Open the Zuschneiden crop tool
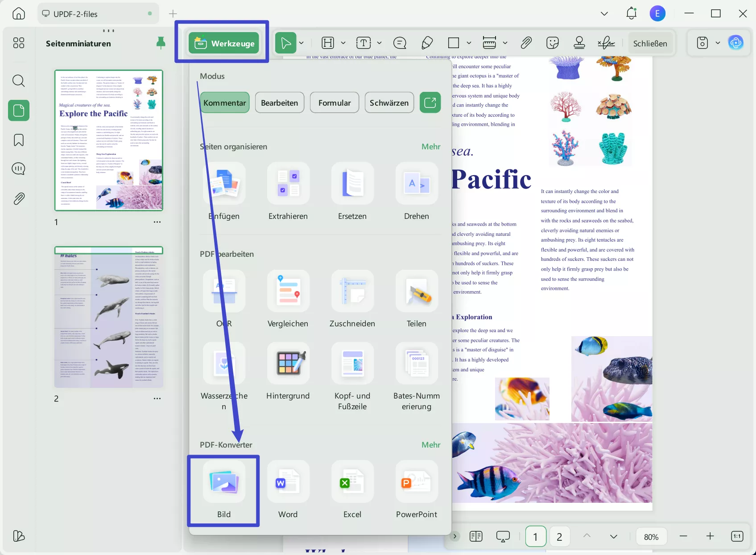756x555 pixels. 352,299
